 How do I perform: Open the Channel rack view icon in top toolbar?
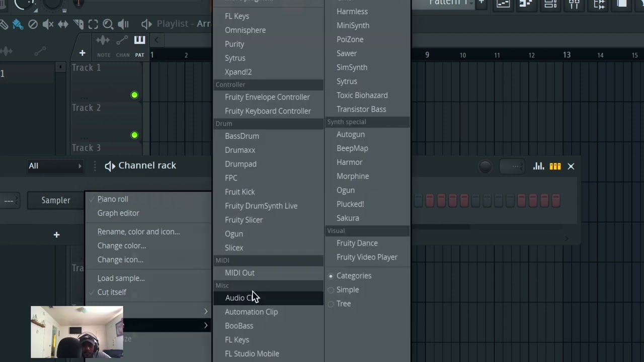(550, 4)
